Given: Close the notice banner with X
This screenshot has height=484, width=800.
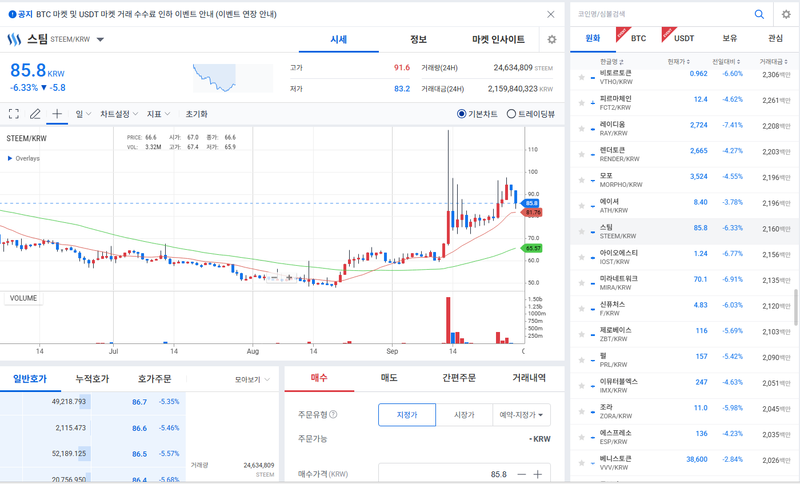Looking at the screenshot, I should point(551,14).
